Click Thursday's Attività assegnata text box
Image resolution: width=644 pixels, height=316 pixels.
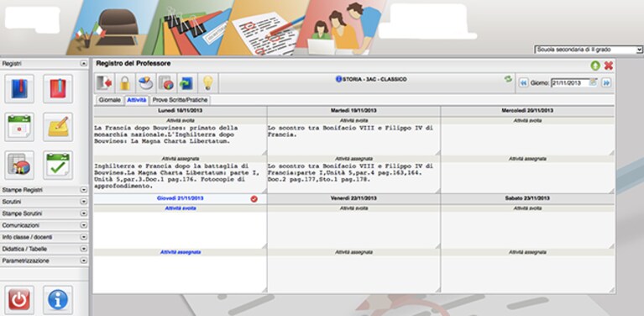click(x=180, y=274)
